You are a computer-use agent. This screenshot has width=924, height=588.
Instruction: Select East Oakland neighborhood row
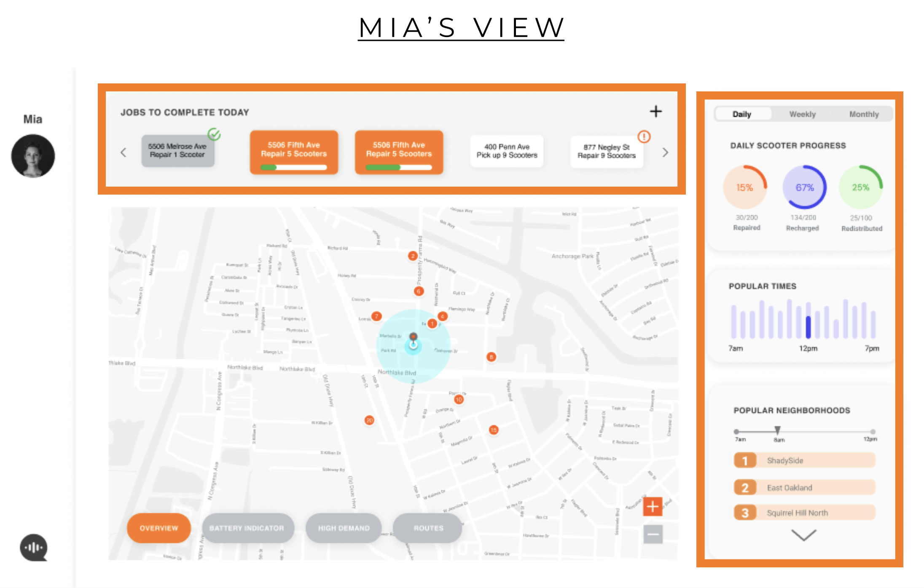click(805, 487)
